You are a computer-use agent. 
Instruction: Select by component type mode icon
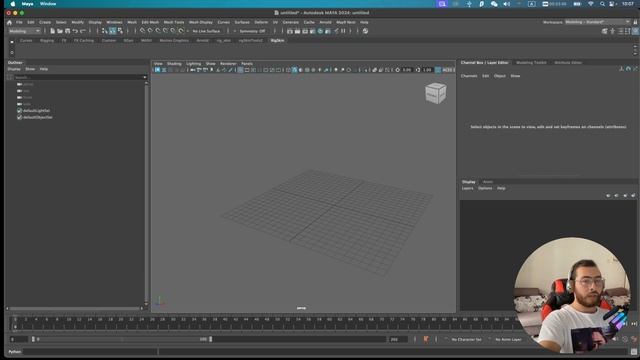point(120,31)
